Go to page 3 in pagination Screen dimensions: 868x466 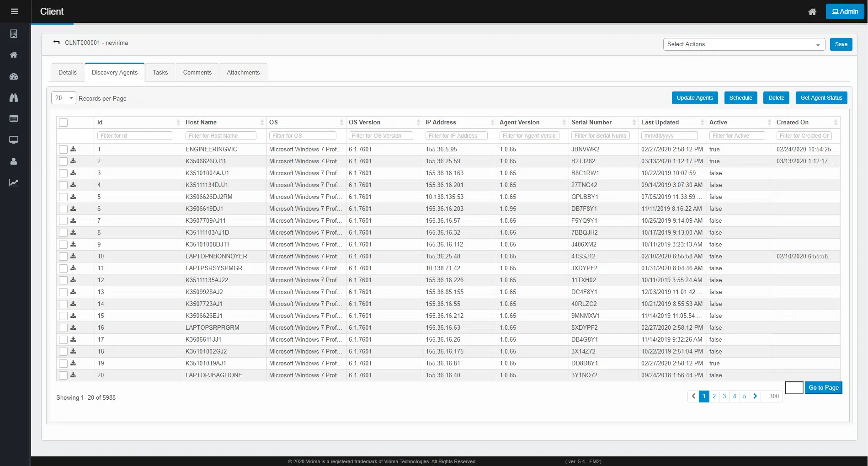click(724, 396)
